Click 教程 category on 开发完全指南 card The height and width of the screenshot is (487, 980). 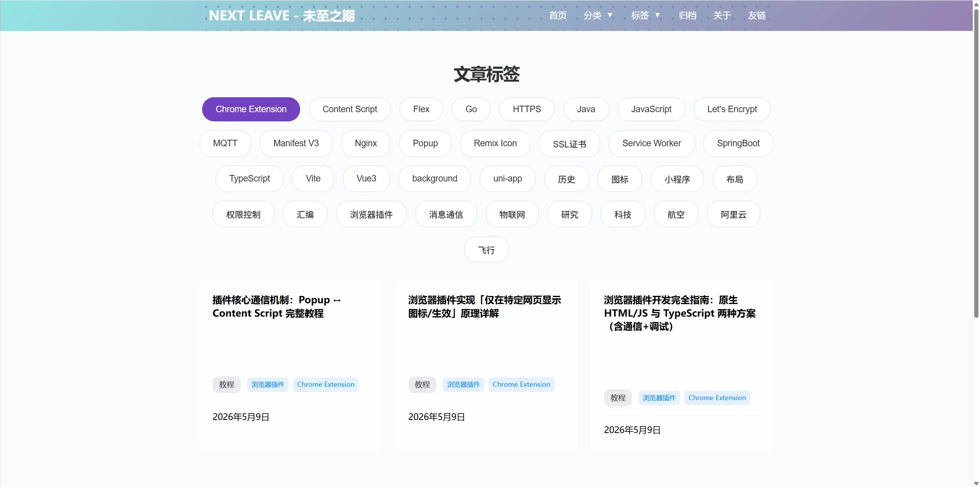pyautogui.click(x=618, y=398)
